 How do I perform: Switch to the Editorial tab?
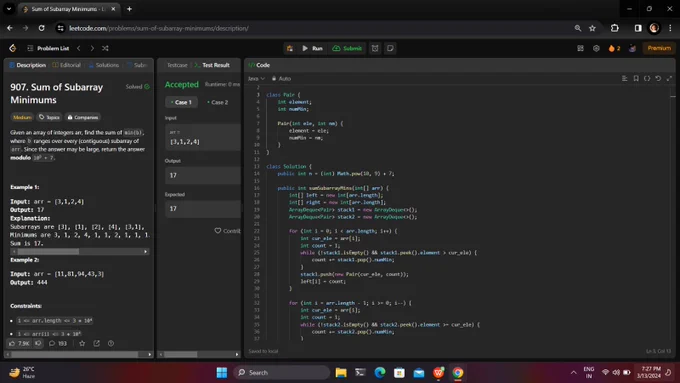click(66, 65)
